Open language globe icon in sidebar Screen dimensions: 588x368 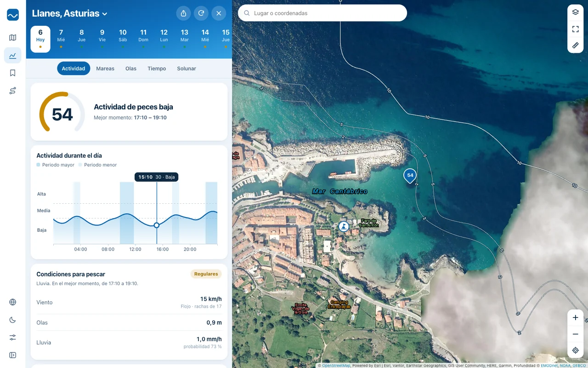click(x=13, y=302)
